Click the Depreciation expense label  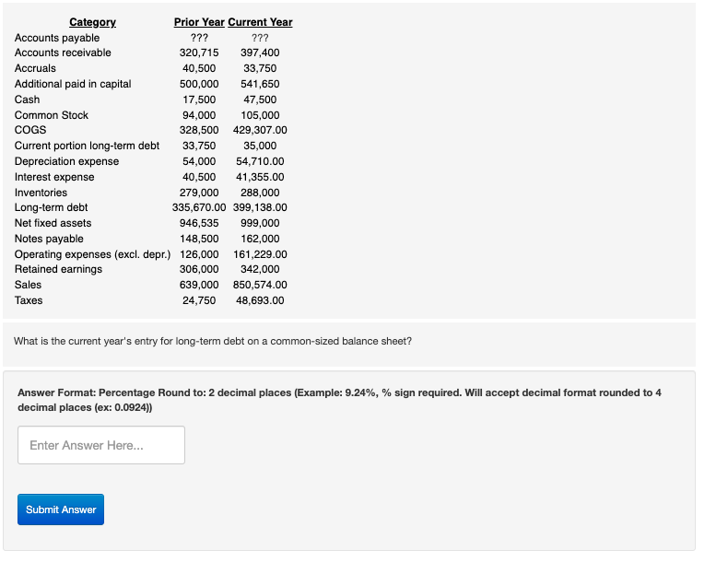click(67, 161)
